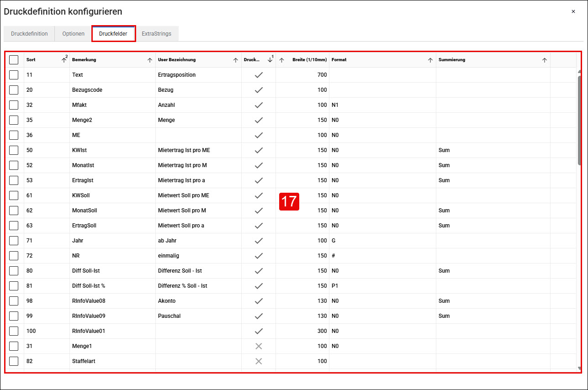Click the Sum cell in KWIst row

(x=493, y=150)
